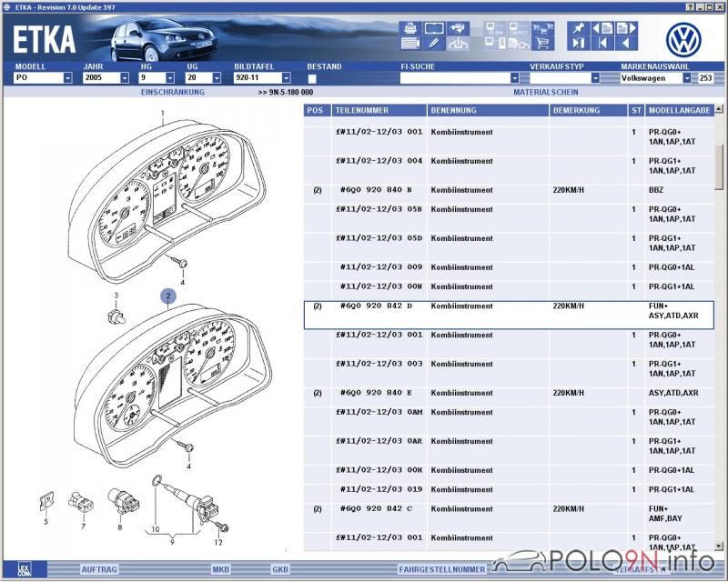Screen dimensions: 728x582
Task: Jump to first with bar-arrow icon
Action: [602, 44]
